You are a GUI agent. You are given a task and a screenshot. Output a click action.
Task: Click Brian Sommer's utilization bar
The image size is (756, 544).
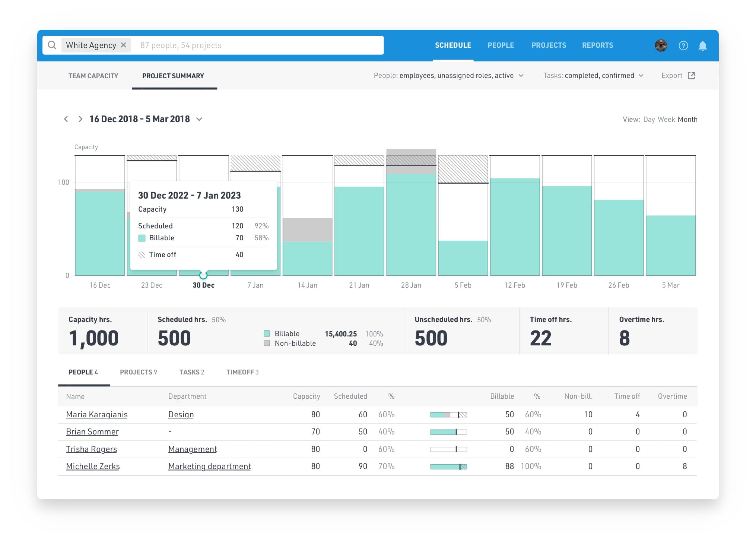[449, 431]
